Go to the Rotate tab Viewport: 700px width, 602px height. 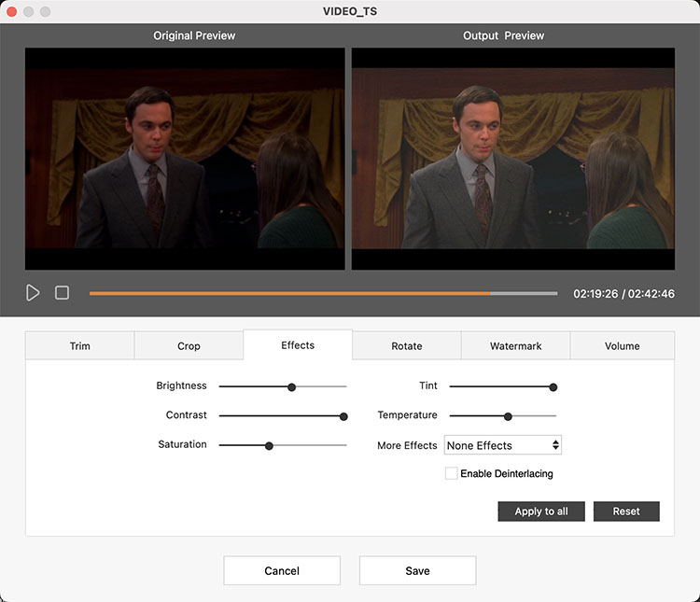[407, 345]
